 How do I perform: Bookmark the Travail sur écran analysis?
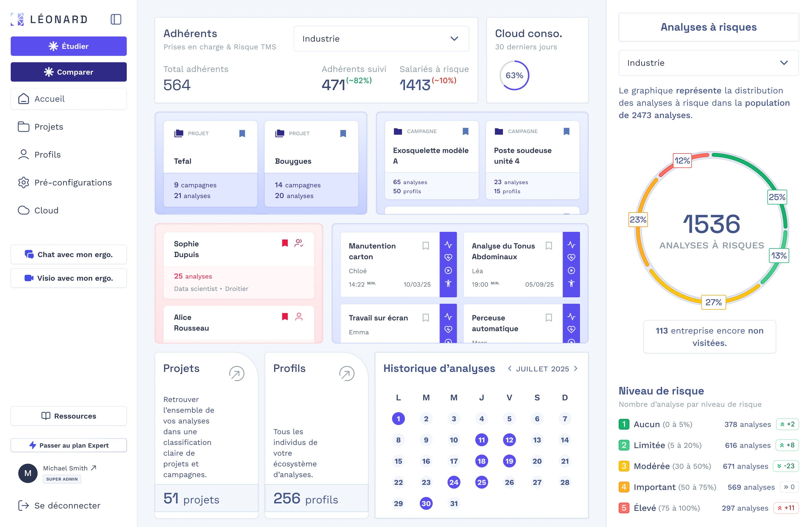[425, 318]
